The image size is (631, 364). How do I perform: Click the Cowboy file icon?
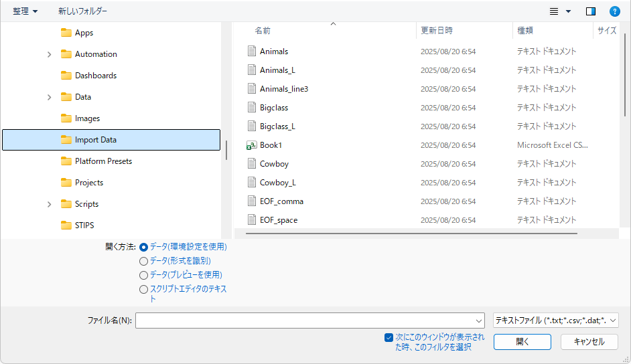point(251,163)
